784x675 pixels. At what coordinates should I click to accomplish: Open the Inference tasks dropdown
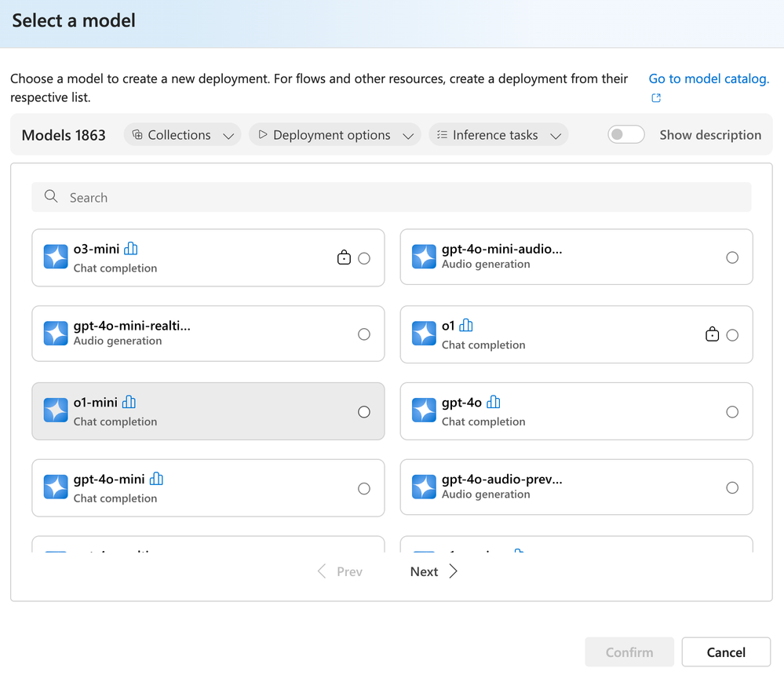[x=498, y=135]
